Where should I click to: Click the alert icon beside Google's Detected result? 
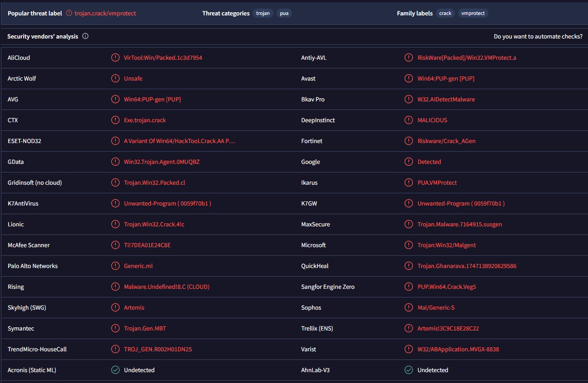pos(409,162)
